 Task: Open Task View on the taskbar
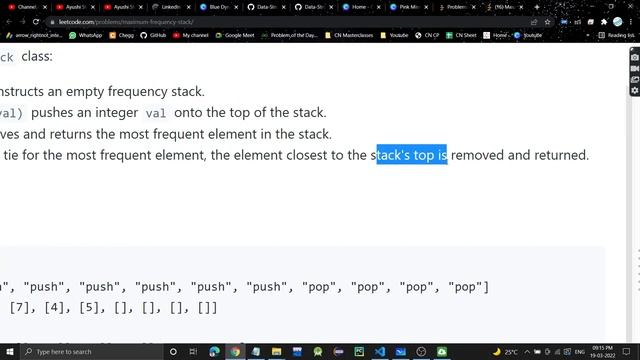193,351
